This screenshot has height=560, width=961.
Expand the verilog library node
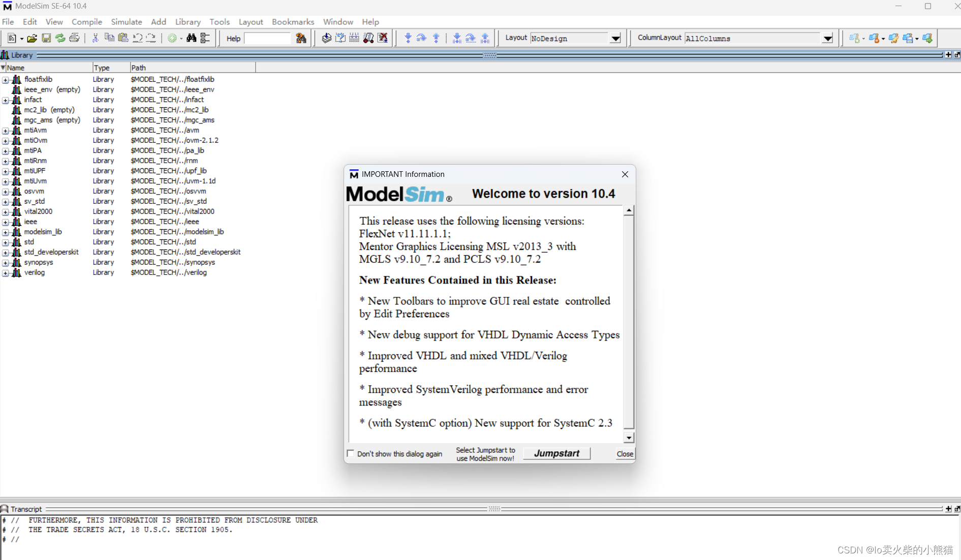(6, 273)
